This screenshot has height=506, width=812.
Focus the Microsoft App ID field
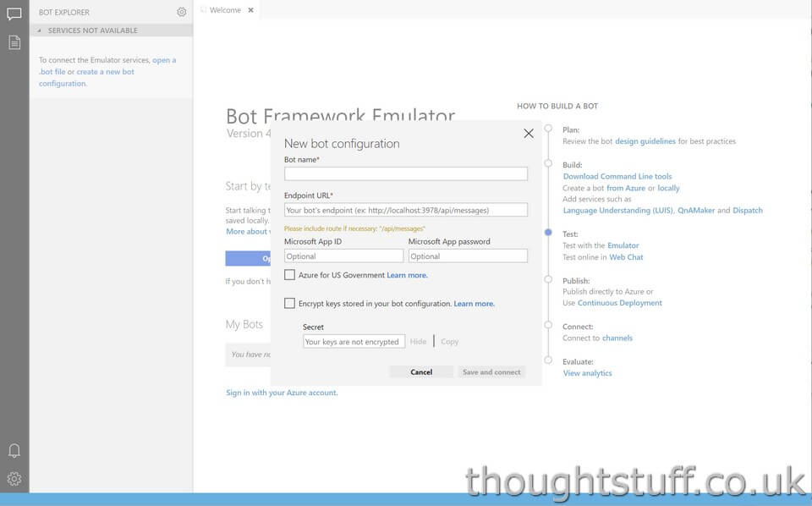click(343, 256)
